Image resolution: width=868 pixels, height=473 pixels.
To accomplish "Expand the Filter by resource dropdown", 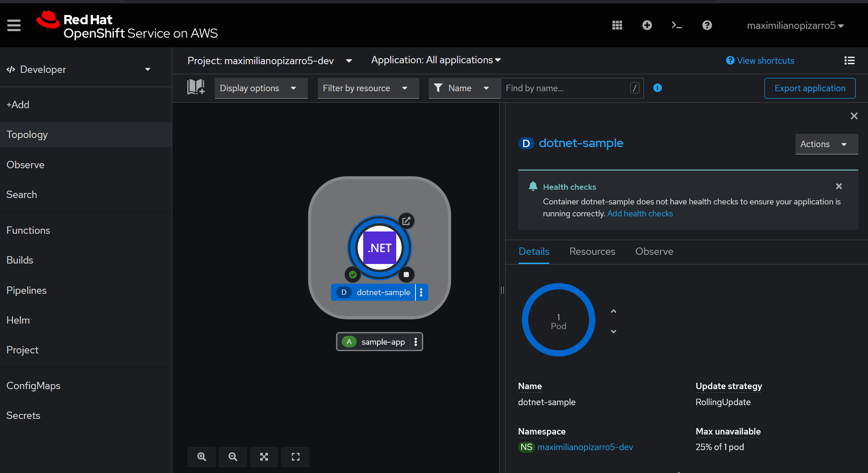I will point(368,88).
